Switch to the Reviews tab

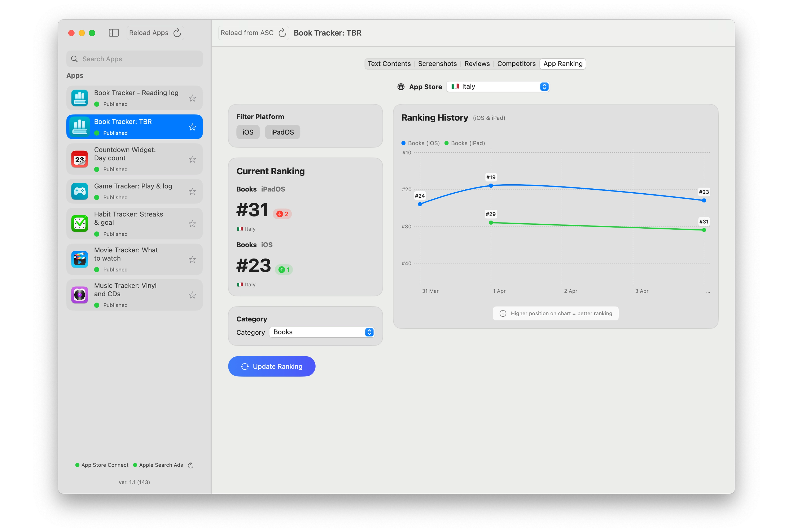[x=477, y=64]
